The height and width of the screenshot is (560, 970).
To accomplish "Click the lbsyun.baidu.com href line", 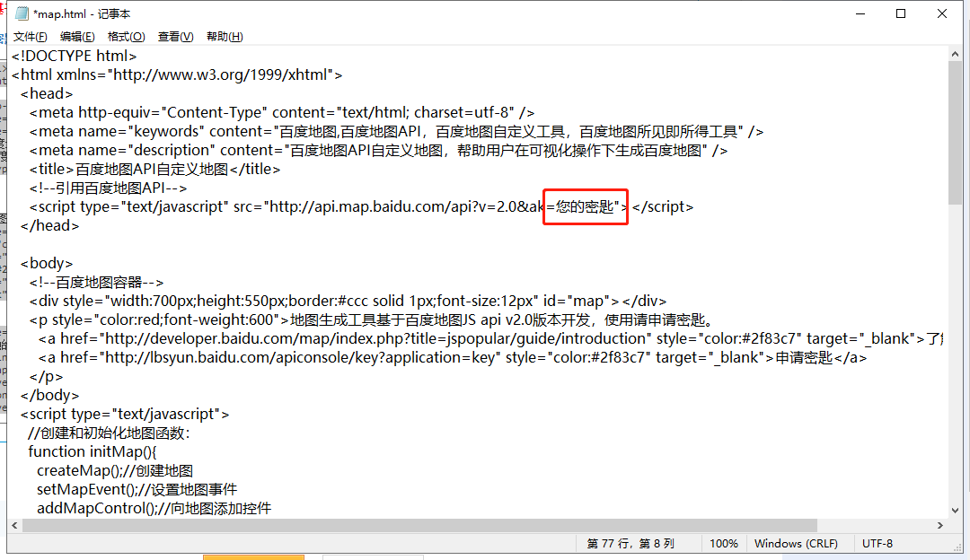I will pyautogui.click(x=452, y=358).
